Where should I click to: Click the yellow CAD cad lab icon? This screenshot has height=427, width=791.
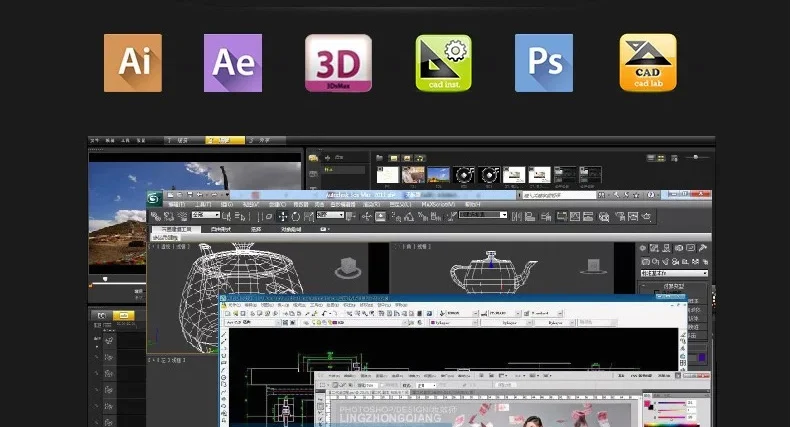coord(648,63)
